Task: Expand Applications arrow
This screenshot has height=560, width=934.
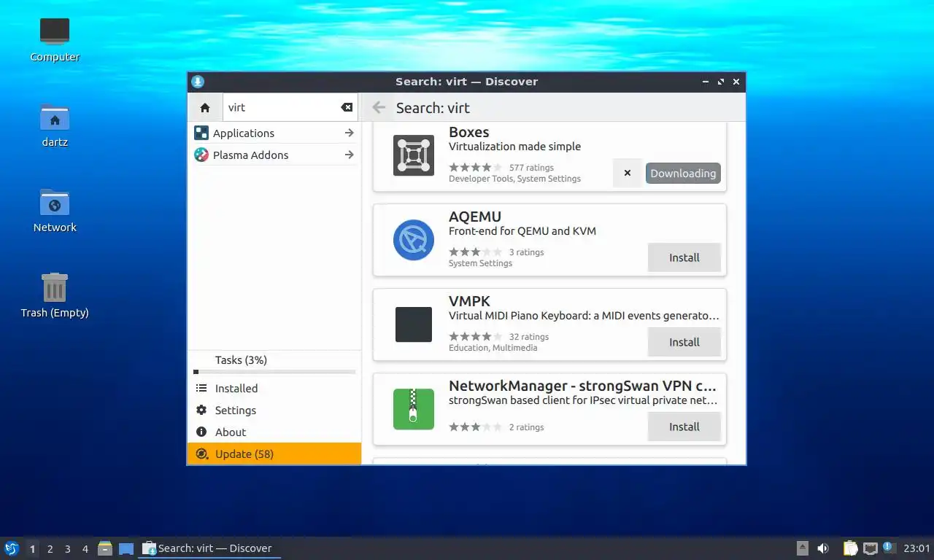Action: (350, 133)
